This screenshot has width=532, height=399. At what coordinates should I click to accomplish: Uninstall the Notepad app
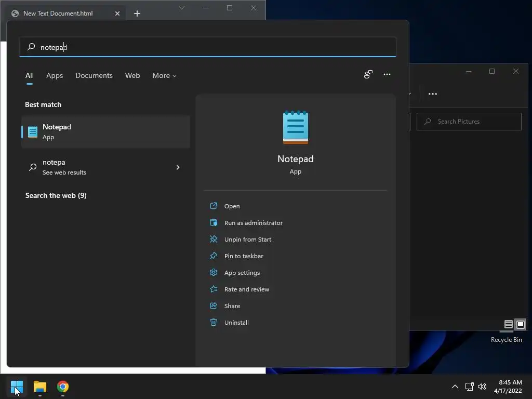(x=236, y=323)
